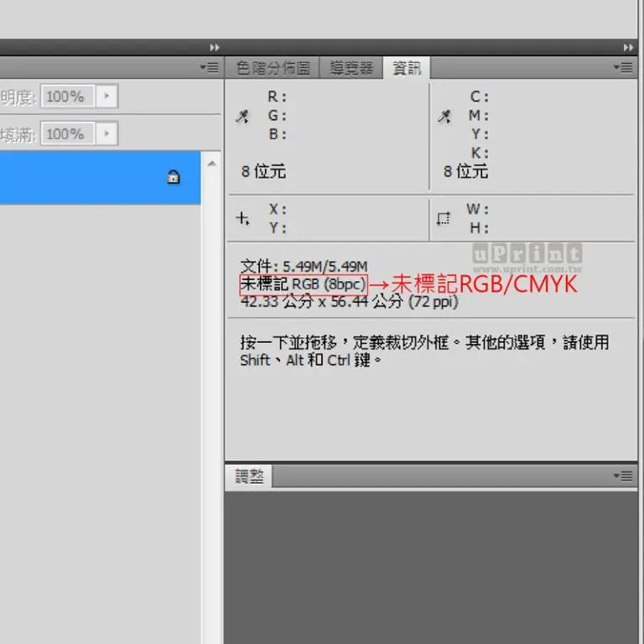Screen dimensions: 644x644
Task: Click the layer lock icon
Action: pos(174,177)
